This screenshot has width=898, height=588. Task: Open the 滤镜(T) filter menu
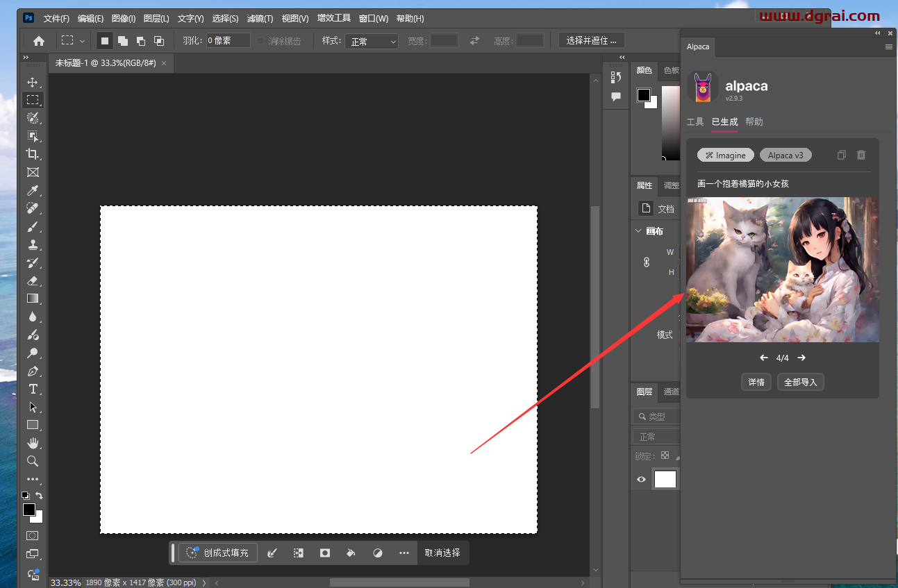tap(260, 18)
